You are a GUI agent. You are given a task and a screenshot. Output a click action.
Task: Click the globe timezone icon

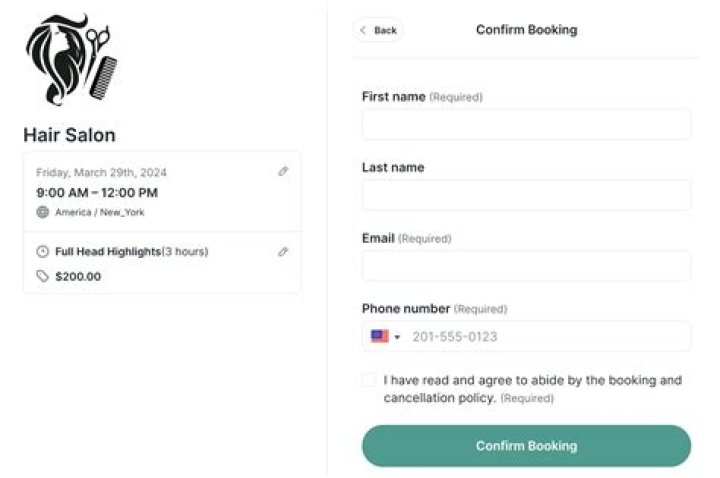tap(42, 212)
